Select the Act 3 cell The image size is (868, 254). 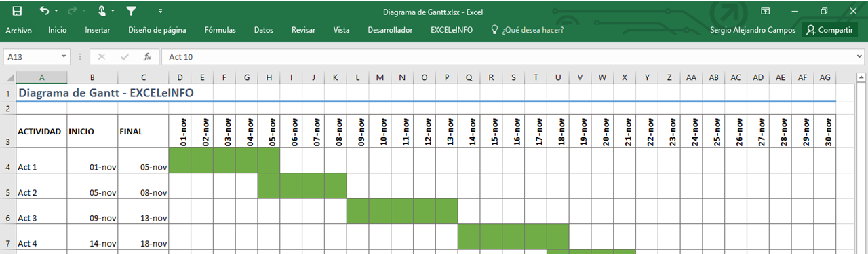[x=42, y=212]
